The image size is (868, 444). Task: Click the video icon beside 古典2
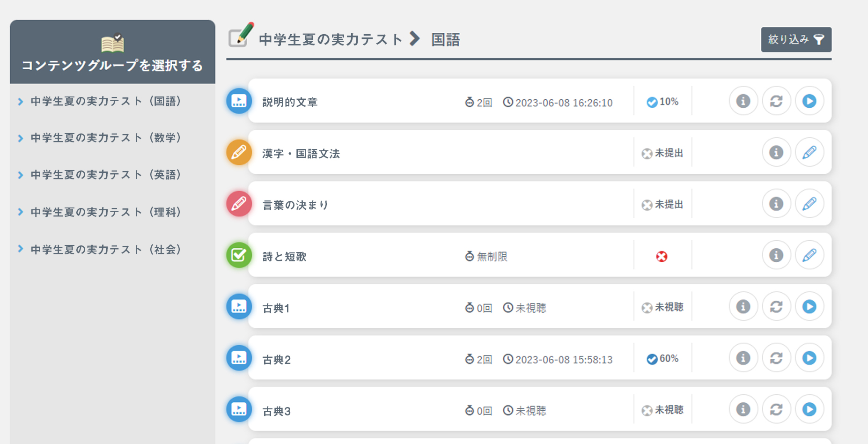(x=239, y=359)
